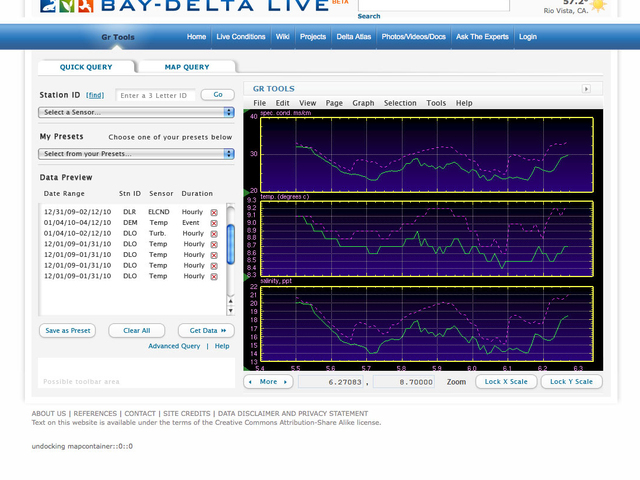Click the Get Data button

[x=207, y=331]
